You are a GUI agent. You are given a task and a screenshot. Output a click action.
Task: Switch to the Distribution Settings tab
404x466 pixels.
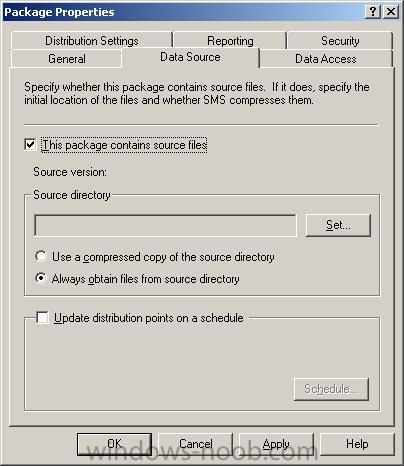(92, 41)
